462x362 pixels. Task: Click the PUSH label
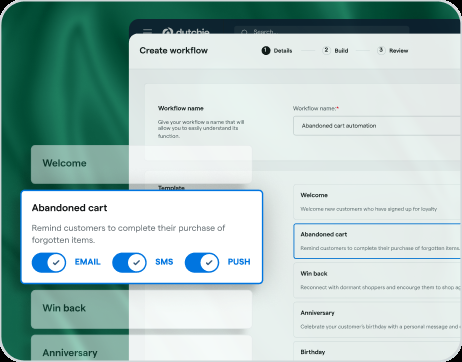tap(239, 262)
